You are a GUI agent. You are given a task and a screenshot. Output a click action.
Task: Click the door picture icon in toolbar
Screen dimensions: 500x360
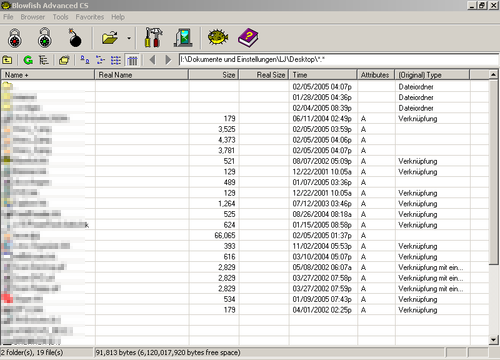point(183,37)
